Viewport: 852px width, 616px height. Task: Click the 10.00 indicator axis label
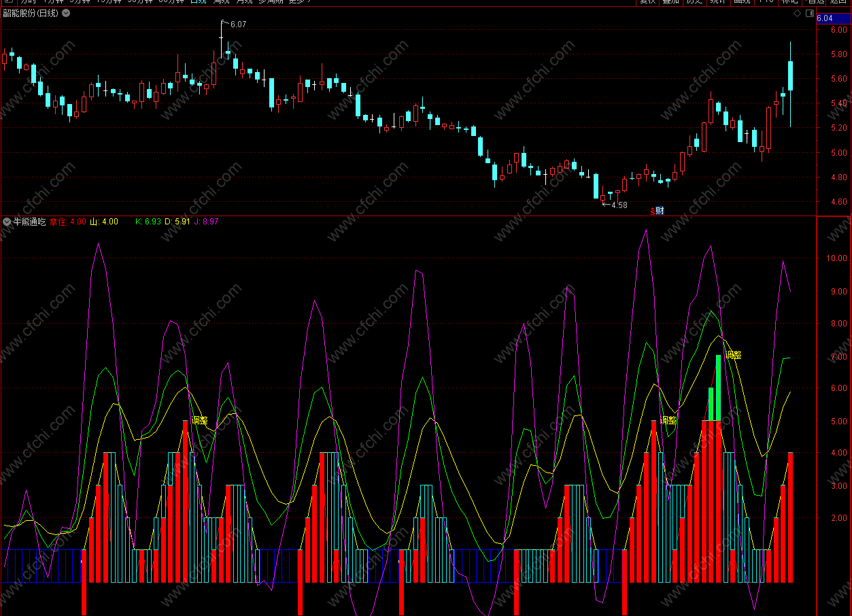tap(836, 258)
